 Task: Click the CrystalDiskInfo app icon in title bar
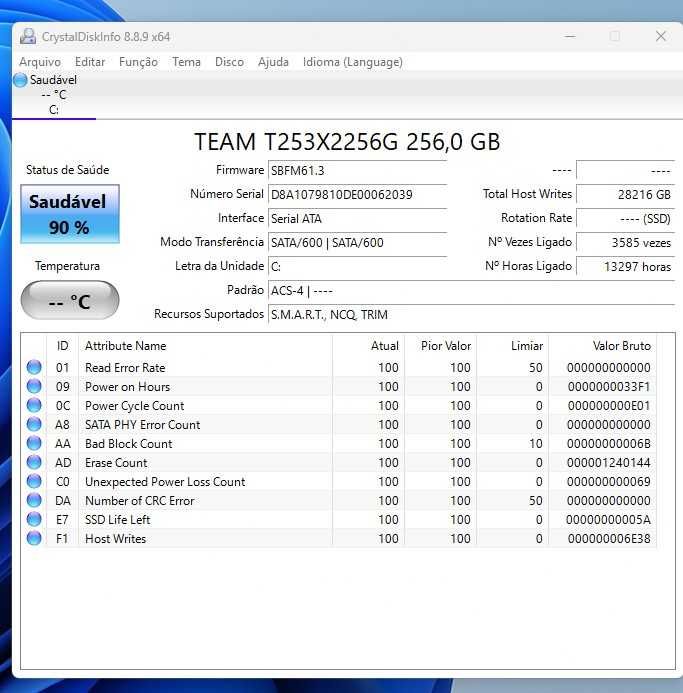point(28,36)
